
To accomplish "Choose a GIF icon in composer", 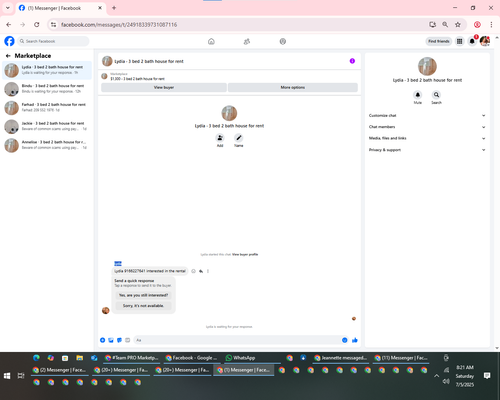I will [x=128, y=340].
